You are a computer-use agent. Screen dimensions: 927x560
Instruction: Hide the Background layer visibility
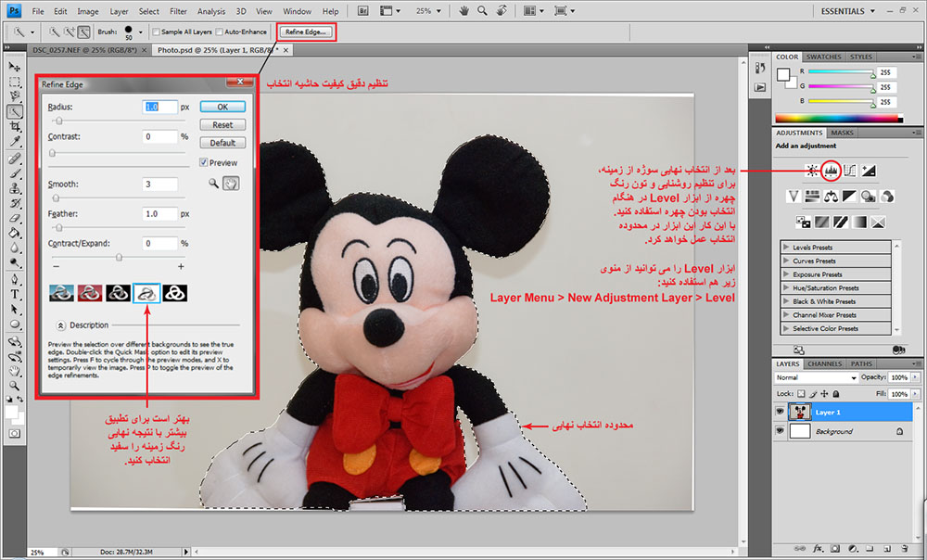click(780, 431)
